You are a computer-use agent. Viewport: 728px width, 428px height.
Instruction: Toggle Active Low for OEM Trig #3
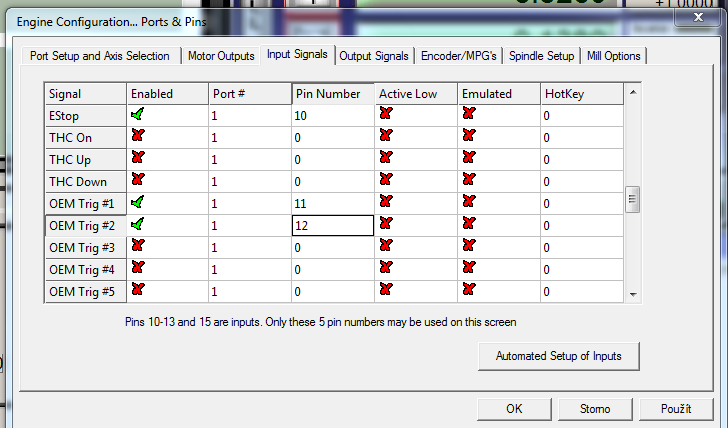coord(386,246)
